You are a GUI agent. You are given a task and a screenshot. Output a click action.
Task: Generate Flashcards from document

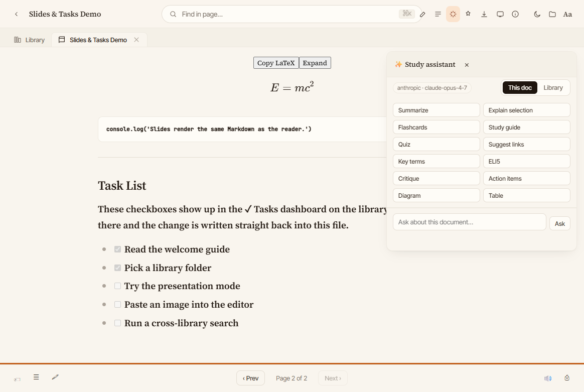(x=436, y=127)
